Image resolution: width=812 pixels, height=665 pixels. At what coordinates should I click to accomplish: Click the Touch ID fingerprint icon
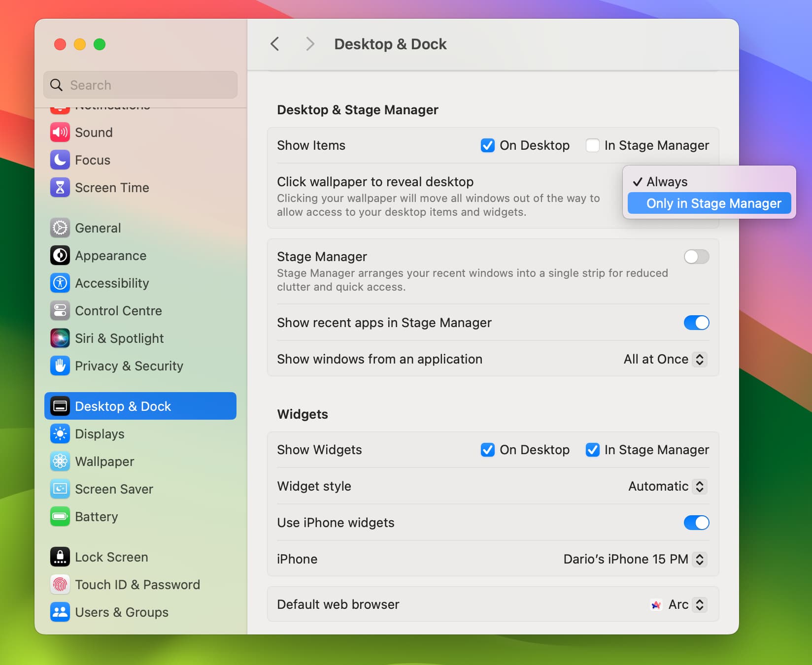[60, 585]
